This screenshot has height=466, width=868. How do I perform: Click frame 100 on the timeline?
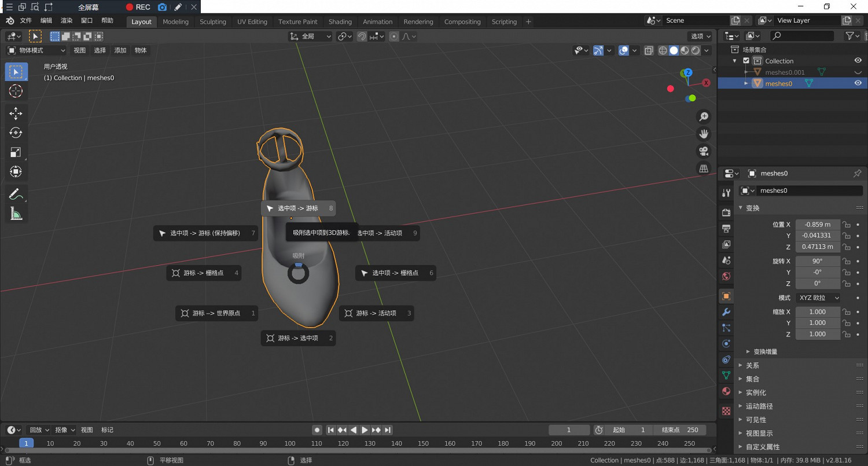pos(290,443)
